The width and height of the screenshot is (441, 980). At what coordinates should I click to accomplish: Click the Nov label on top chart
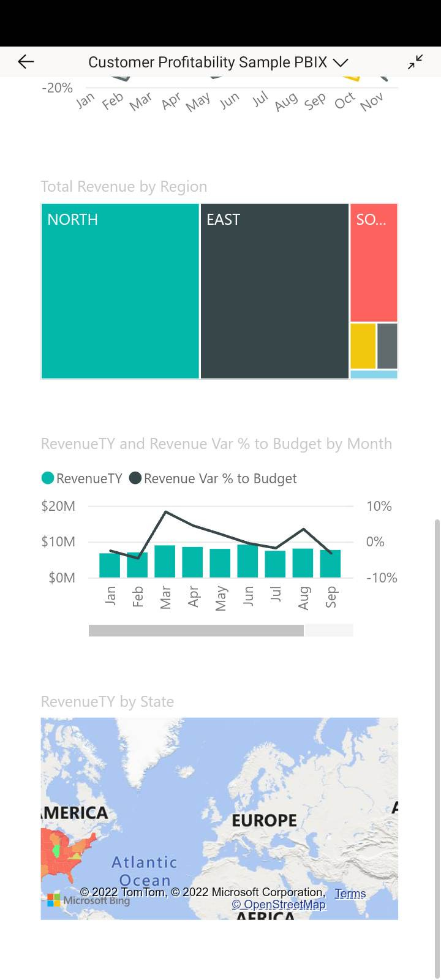[x=372, y=101]
